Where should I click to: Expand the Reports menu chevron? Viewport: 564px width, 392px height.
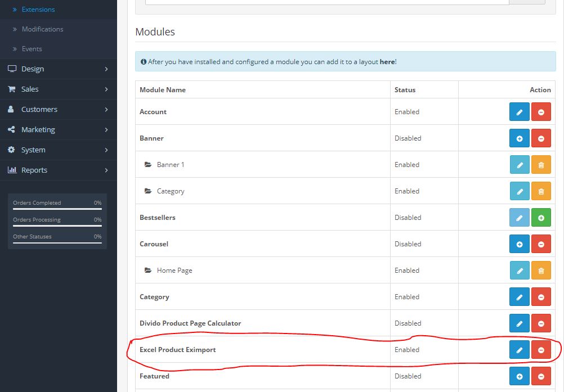coord(106,170)
